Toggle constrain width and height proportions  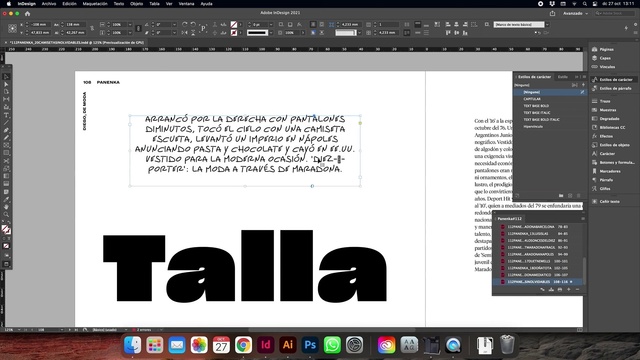(92, 29)
